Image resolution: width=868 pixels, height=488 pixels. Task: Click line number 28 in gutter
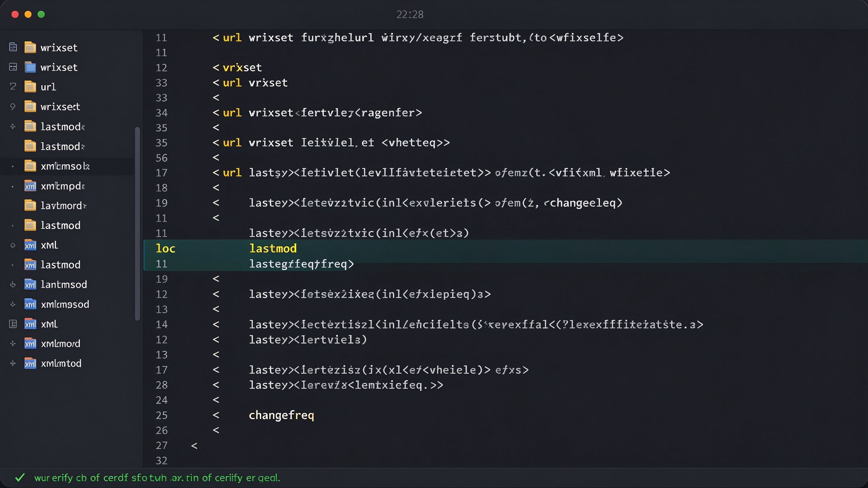tap(162, 385)
